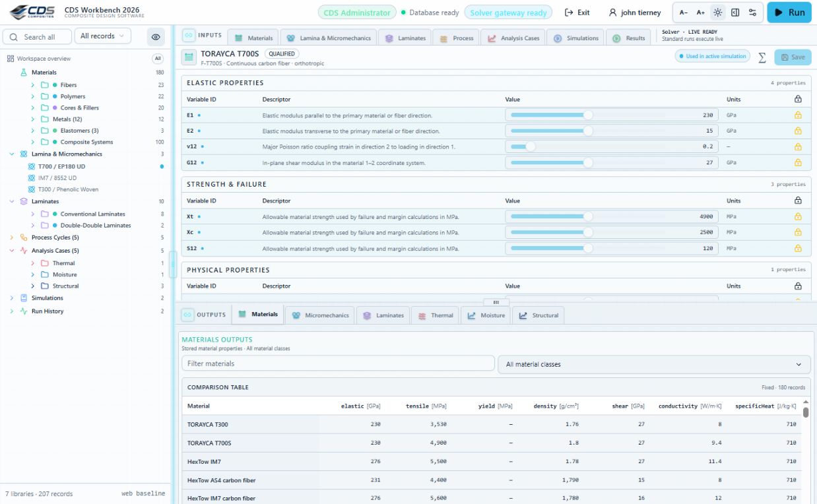Image resolution: width=817 pixels, height=504 pixels.
Task: Open the Simulations input tab
Action: pos(575,38)
